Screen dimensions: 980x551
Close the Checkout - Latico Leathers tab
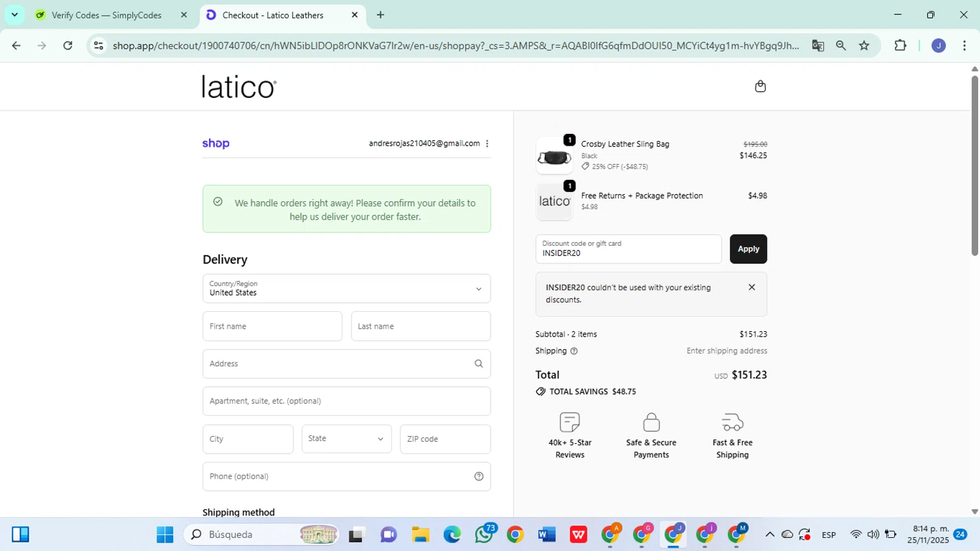point(355,15)
